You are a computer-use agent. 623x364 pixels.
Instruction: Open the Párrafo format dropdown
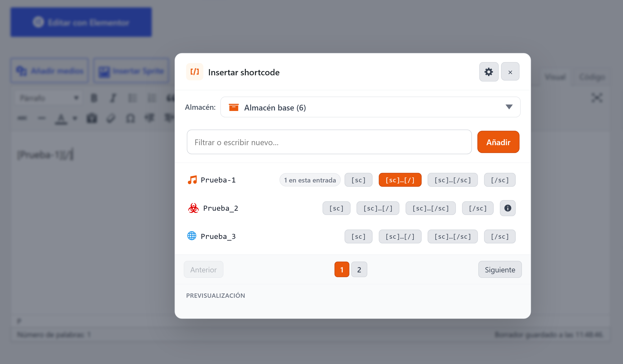tap(49, 98)
